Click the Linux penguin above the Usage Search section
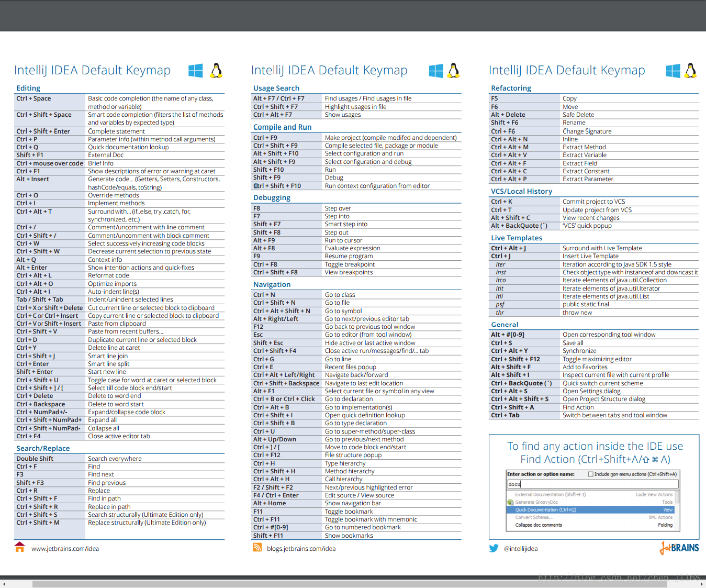Image resolution: width=706 pixels, height=588 pixels. (454, 71)
